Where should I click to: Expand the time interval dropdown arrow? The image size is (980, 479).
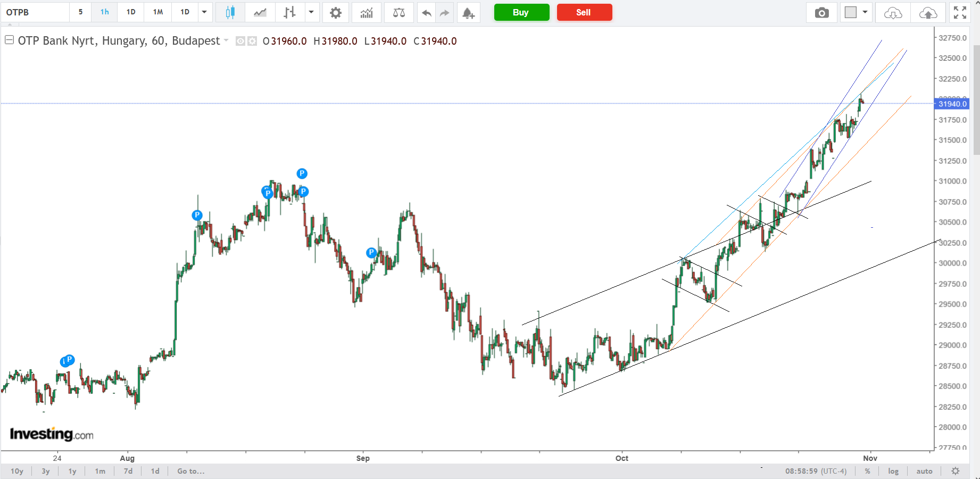(x=204, y=12)
